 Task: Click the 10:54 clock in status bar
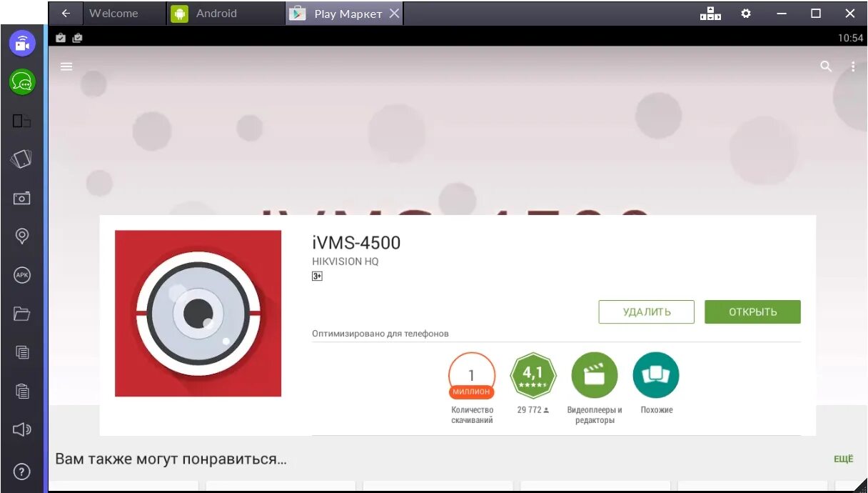851,38
